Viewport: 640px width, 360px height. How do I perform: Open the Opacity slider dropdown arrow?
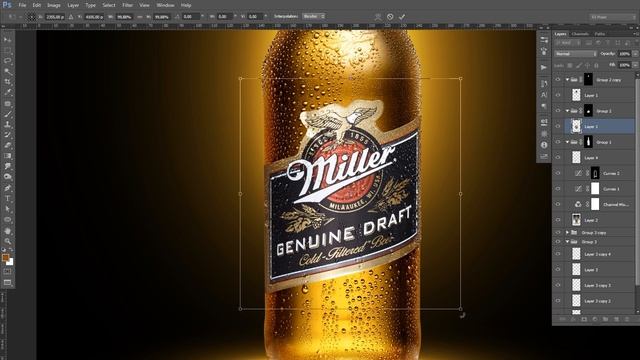coord(635,54)
